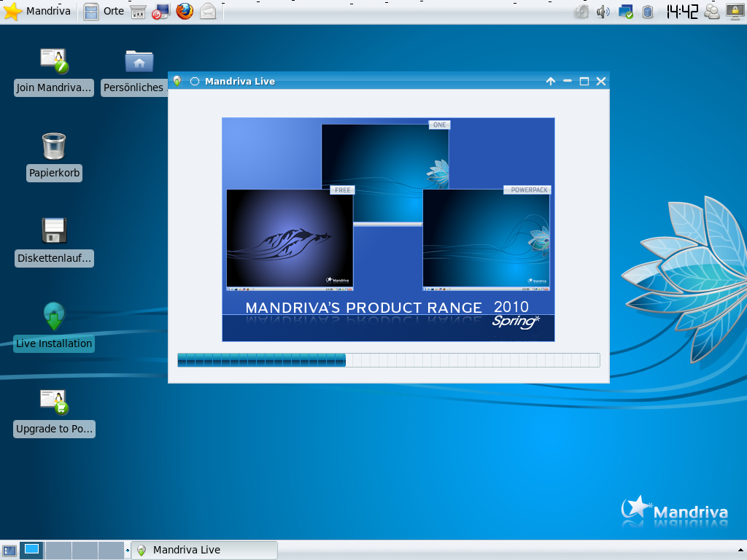
Task: Select the Mandriva Live taskbar entry
Action: click(204, 550)
